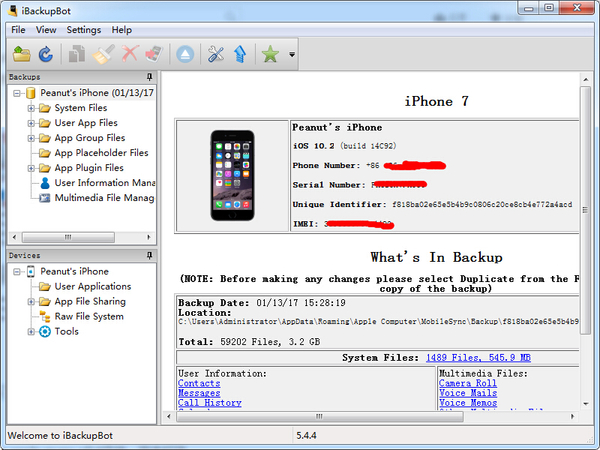Open the Call History link

coord(210,403)
